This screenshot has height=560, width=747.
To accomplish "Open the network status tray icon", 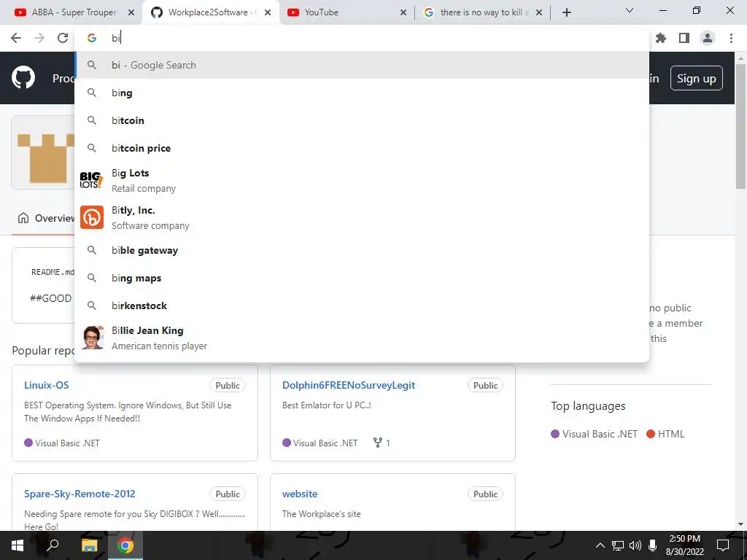I will tap(618, 545).
